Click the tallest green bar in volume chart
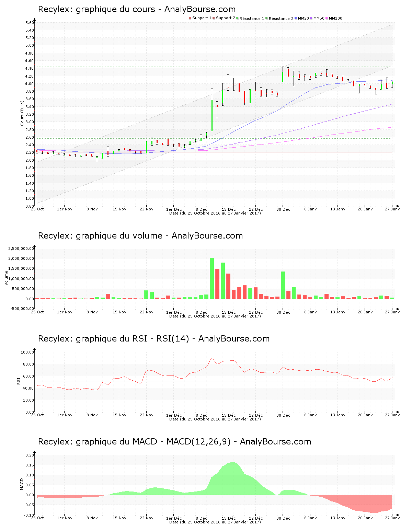Viewport: 412px width, 532px height. click(212, 278)
